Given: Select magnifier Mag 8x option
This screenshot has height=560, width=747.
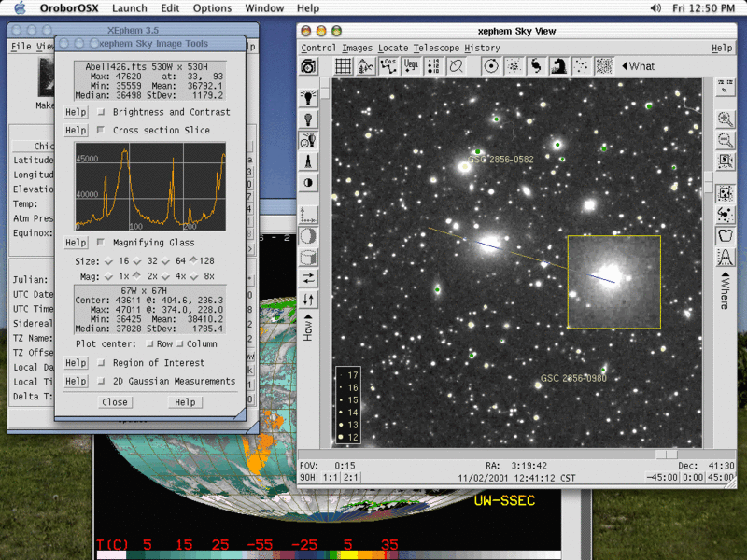Looking at the screenshot, I should pos(194,276).
